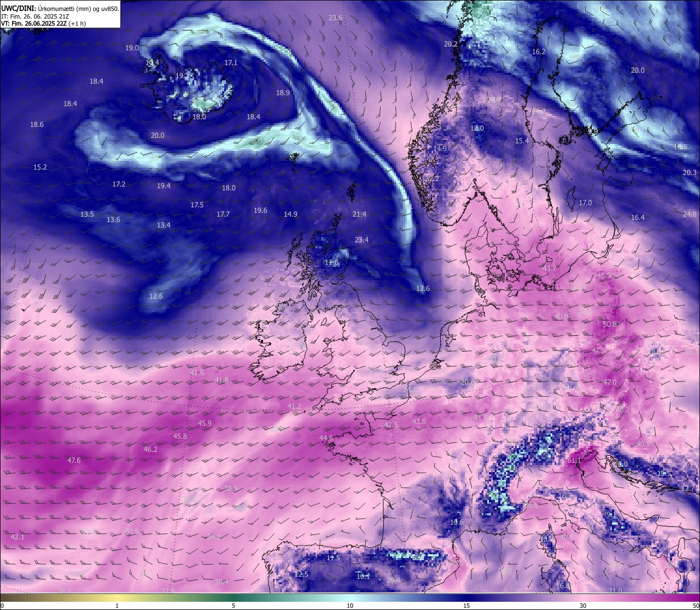Select the 61.1 value over northern Adriatic

click(574, 461)
